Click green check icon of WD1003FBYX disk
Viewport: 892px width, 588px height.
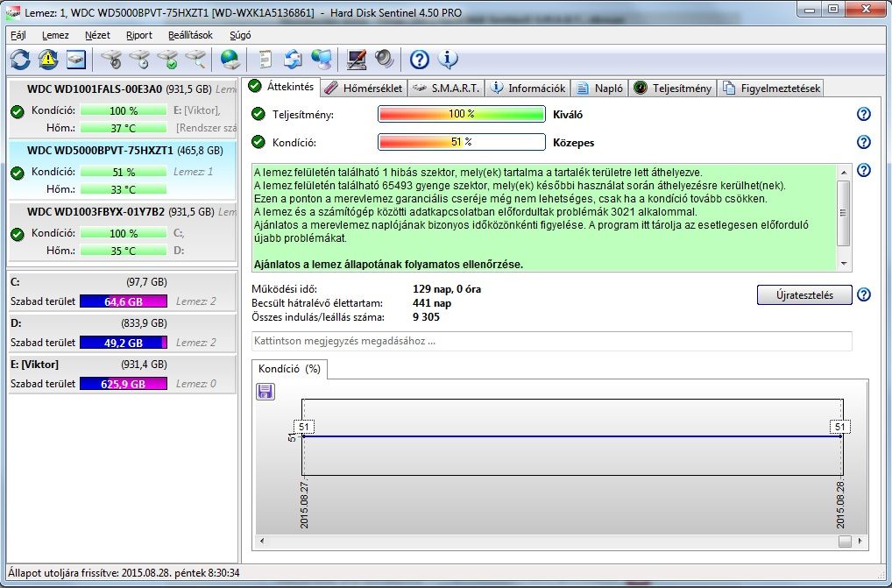tap(18, 234)
